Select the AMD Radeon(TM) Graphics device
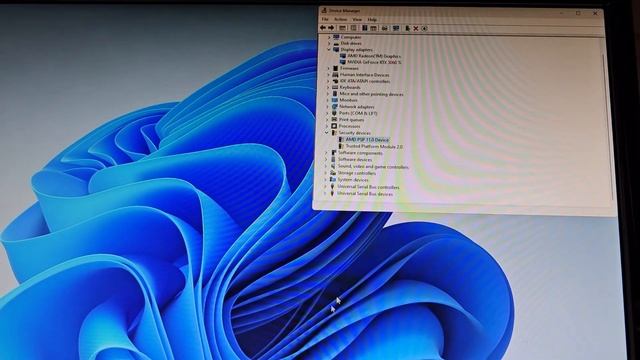This screenshot has height=360, width=640. coord(374,56)
